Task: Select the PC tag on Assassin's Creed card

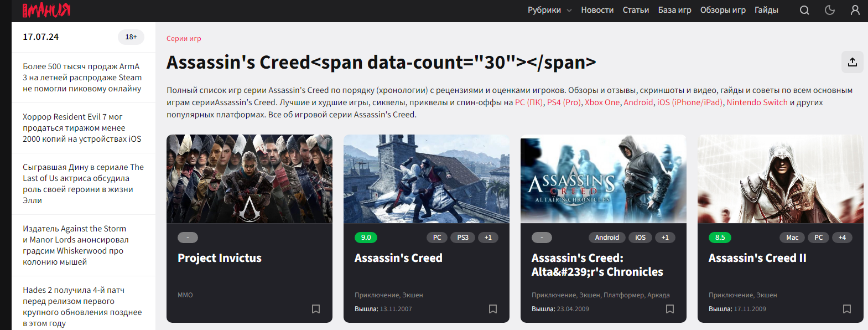Action: coord(437,238)
